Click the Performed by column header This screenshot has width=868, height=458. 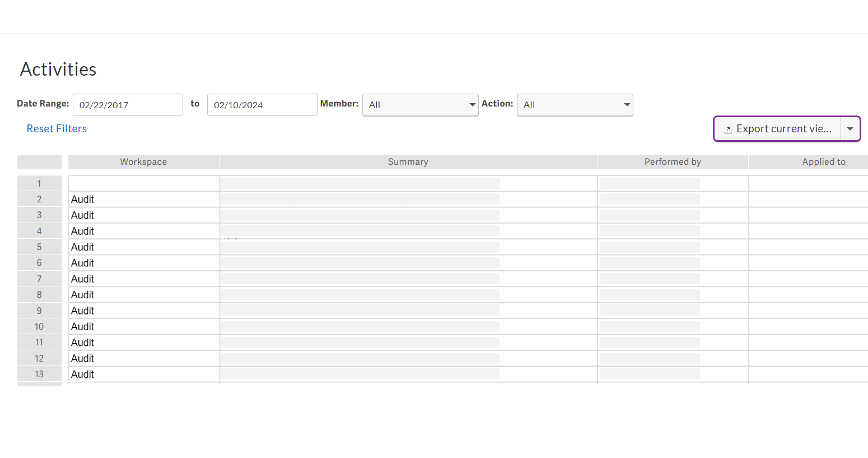673,162
